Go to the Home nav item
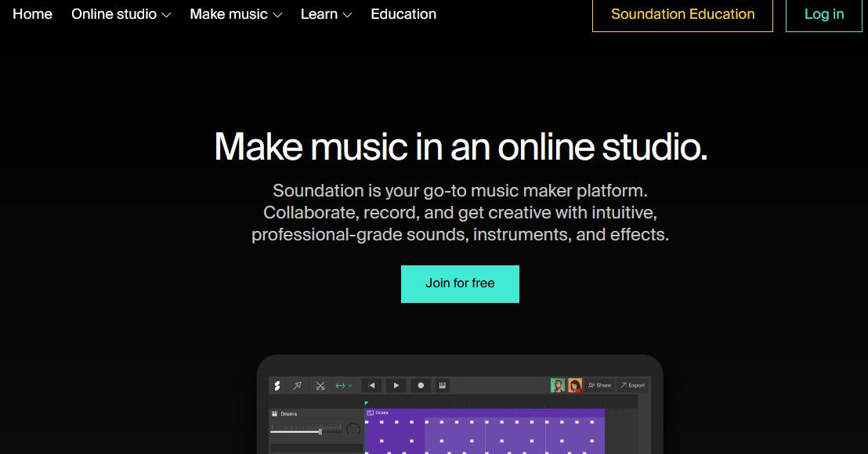868x454 pixels. [x=33, y=14]
